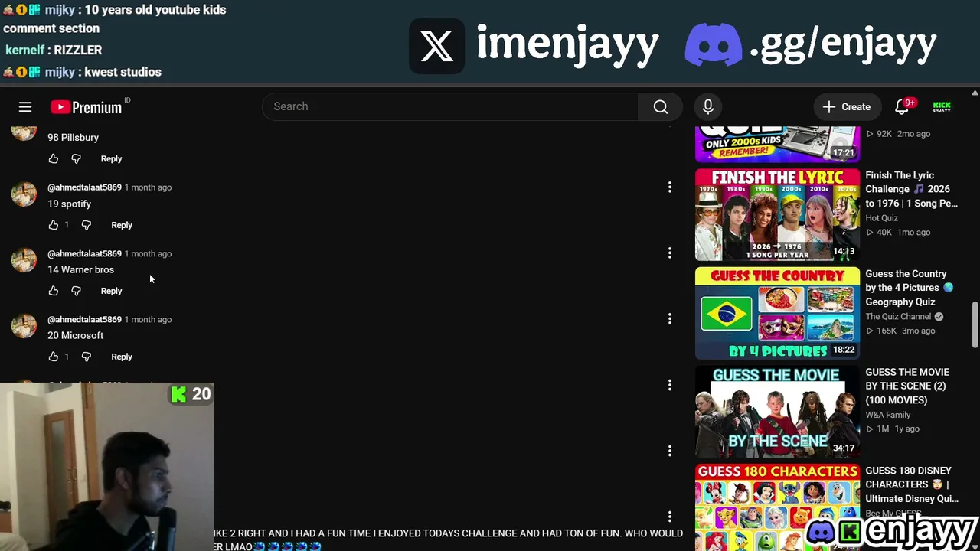Screen dimensions: 980x551
Task: Like the '20 Microsoft' comment
Action: (54, 357)
